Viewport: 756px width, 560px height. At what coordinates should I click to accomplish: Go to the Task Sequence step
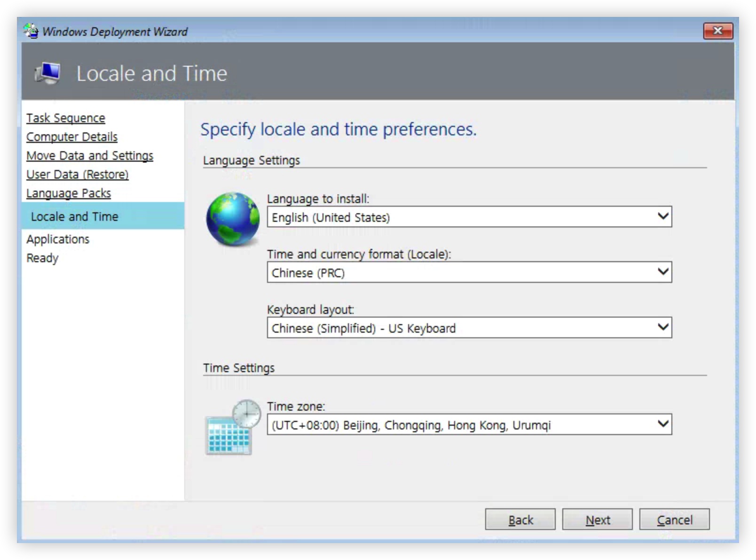[66, 118]
